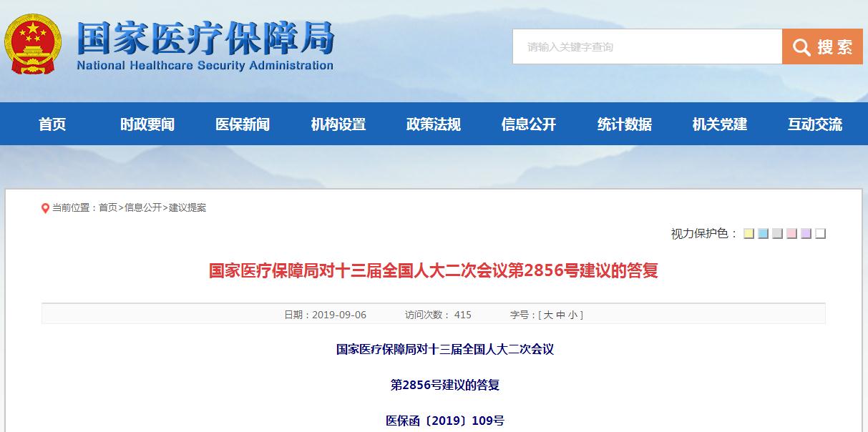Open the 统计数据 navigation menu

(x=625, y=123)
